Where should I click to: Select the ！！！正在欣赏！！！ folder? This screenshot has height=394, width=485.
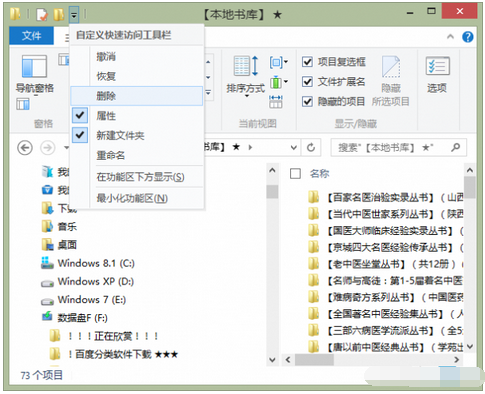104,336
